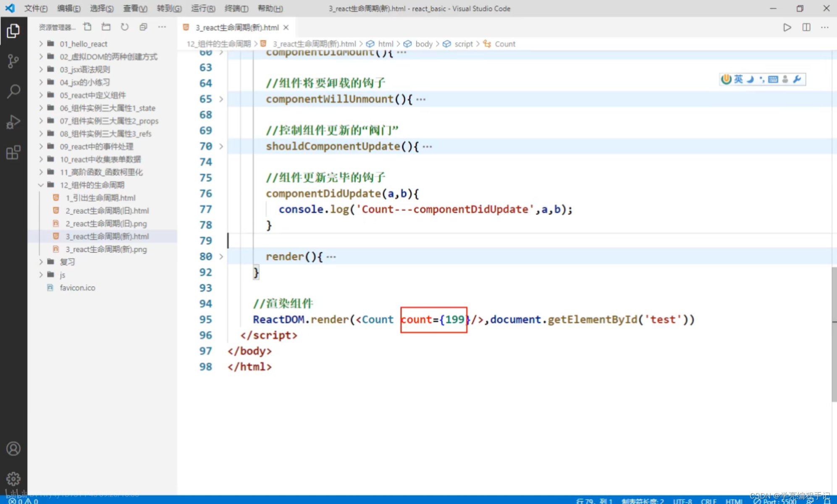
Task: Open the 帮助(H) menu
Action: click(270, 8)
